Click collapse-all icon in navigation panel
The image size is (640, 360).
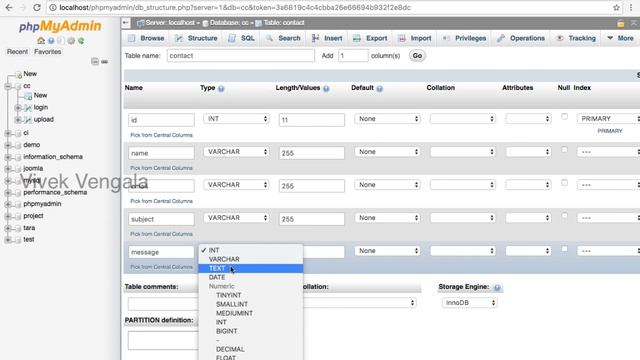(x=95, y=62)
